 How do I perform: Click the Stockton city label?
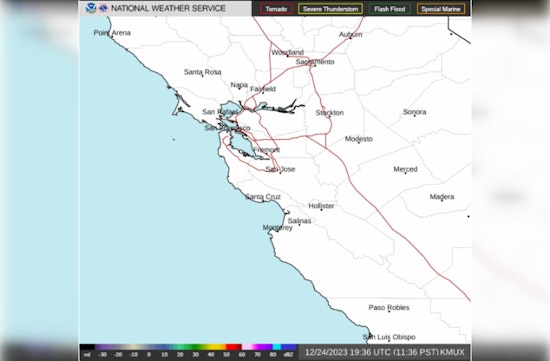tap(330, 113)
